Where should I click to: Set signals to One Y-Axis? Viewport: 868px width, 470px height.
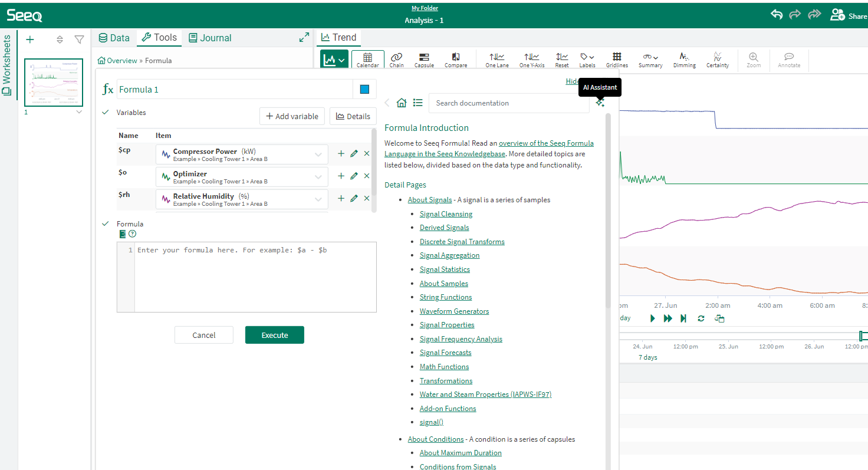532,60
